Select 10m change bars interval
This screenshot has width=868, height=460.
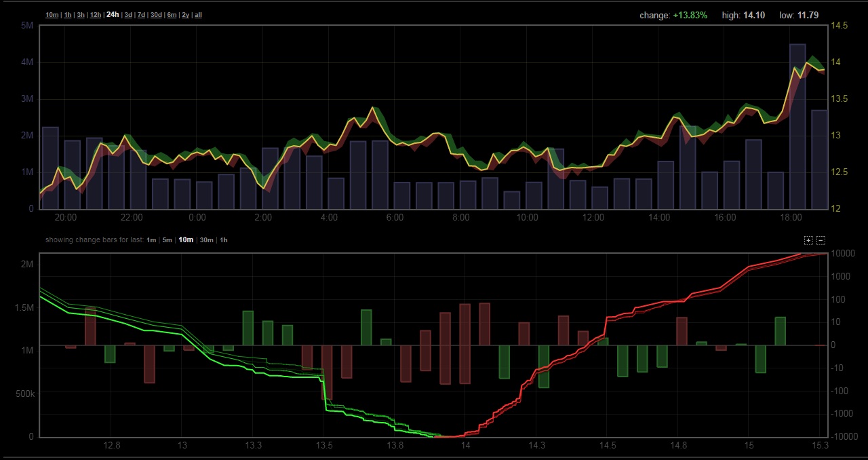coord(186,240)
